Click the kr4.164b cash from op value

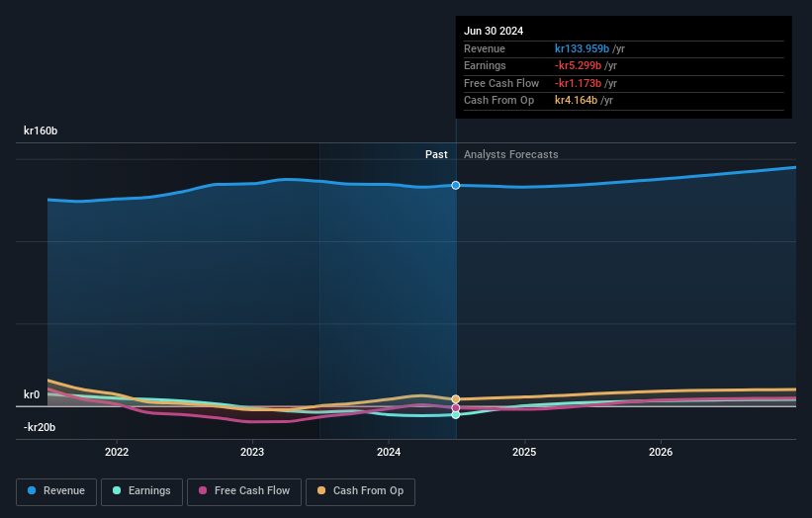click(x=576, y=101)
